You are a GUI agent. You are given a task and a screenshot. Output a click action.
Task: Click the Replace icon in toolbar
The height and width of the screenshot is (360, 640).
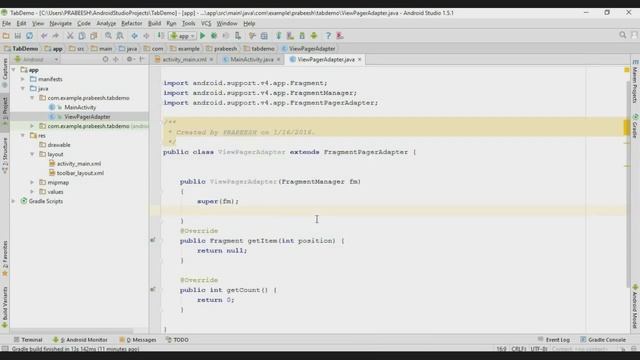click(x=120, y=36)
